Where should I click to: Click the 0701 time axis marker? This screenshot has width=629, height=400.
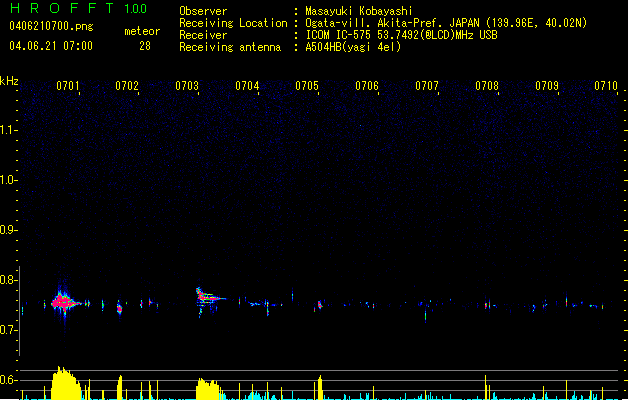pos(67,86)
